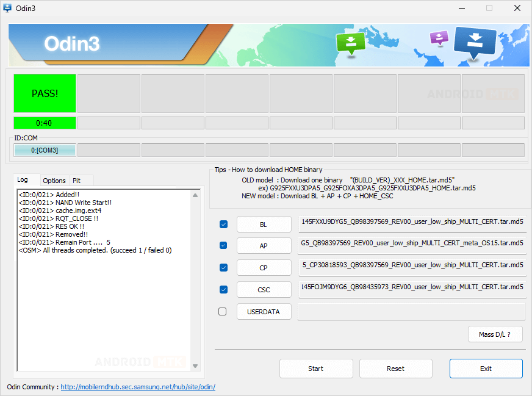This screenshot has width=532, height=396.
Task: Open the Mass D/L ? button
Action: tap(495, 334)
